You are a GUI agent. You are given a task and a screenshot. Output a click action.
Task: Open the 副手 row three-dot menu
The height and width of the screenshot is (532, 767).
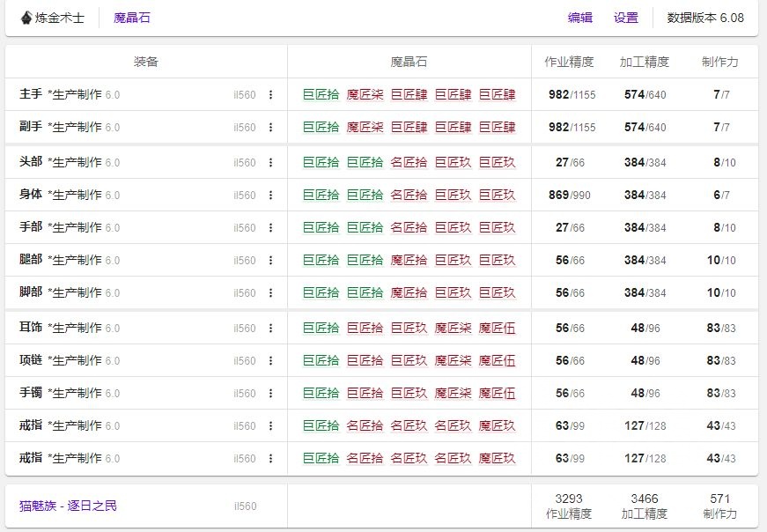coord(270,128)
